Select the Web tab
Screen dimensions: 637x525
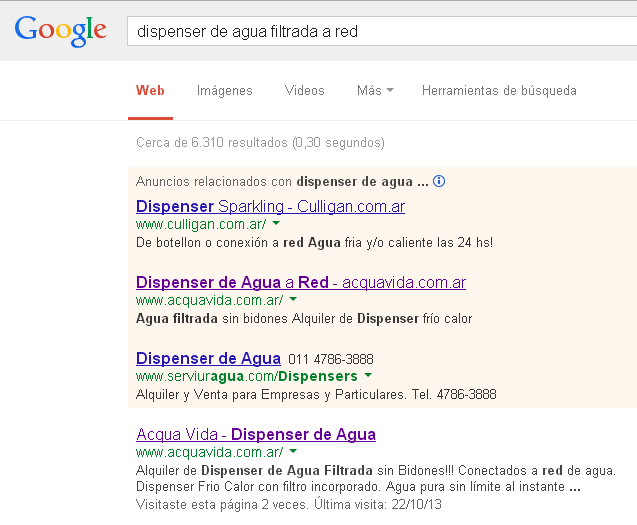tap(150, 91)
